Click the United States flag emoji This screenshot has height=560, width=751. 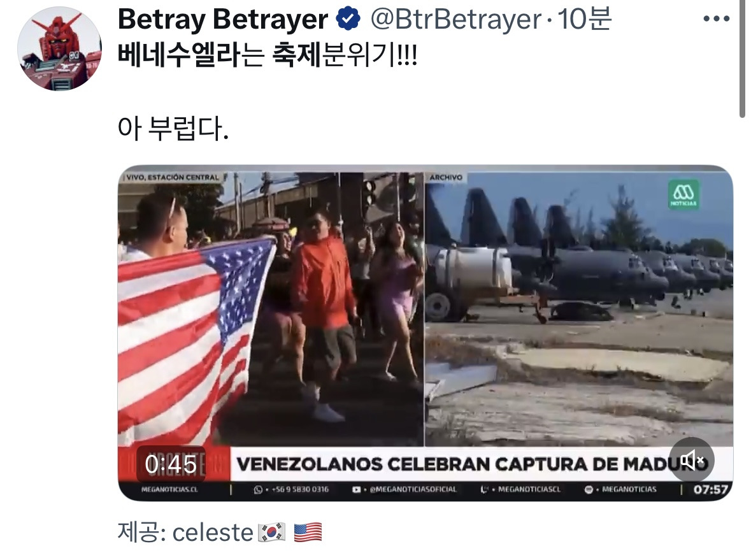click(308, 533)
